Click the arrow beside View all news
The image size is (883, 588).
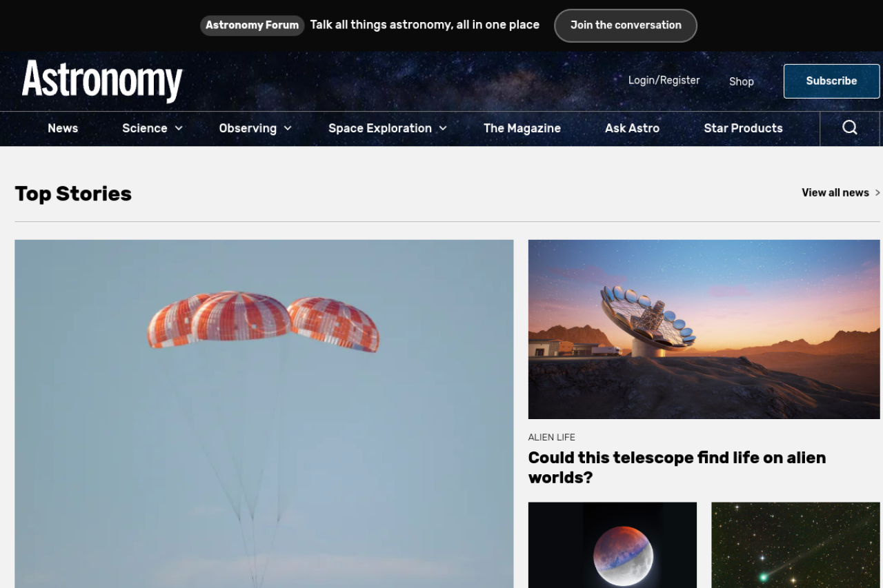tap(877, 193)
